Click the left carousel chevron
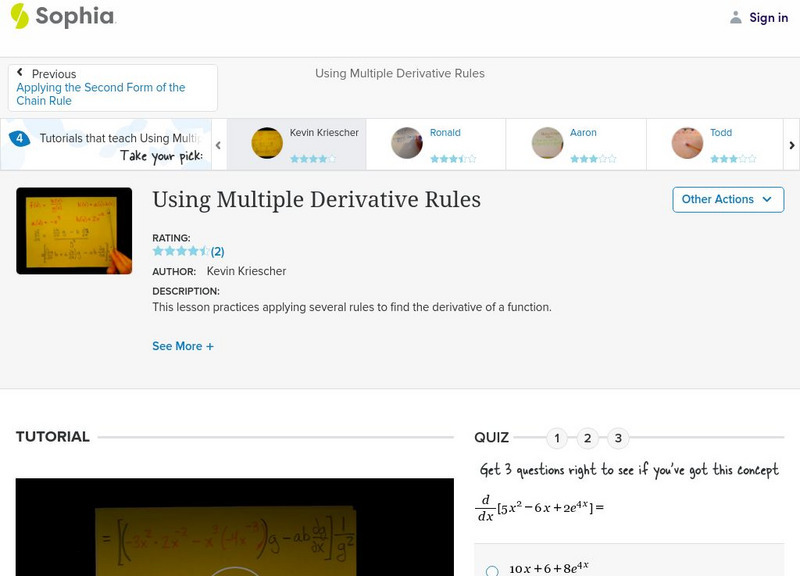The width and height of the screenshot is (800, 576). pos(216,143)
